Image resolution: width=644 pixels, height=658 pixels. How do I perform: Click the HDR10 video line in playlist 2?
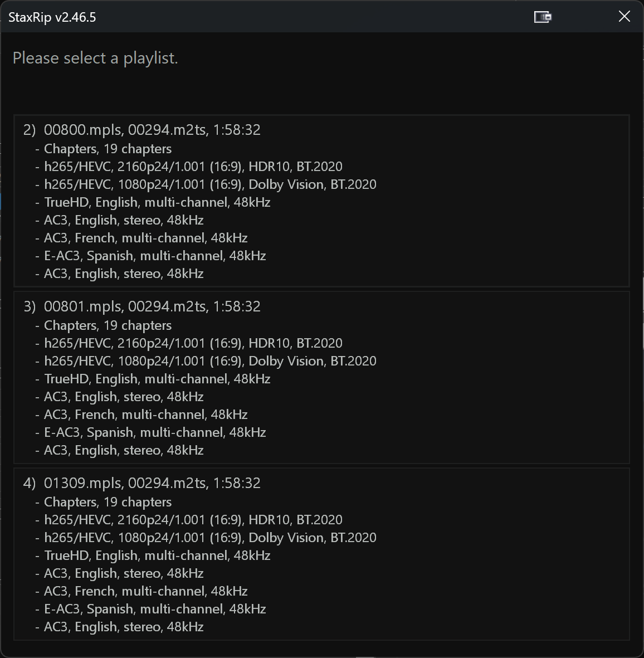193,167
